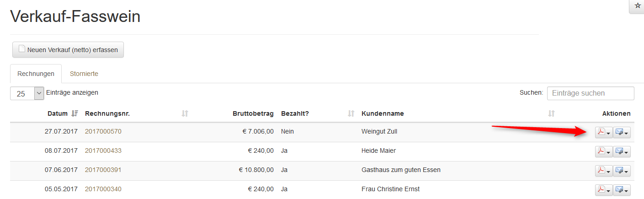Sort by Kundenname column arrows
The width and height of the screenshot is (644, 199).
coord(551,113)
